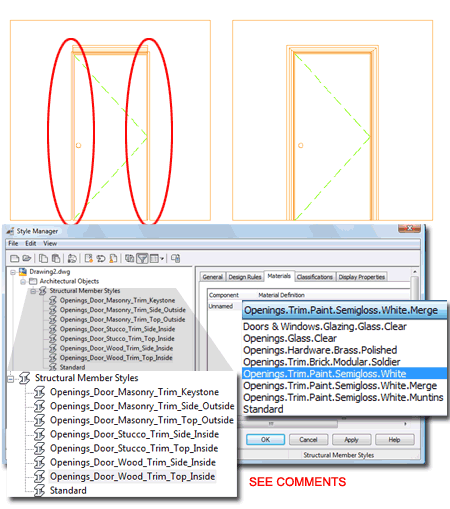Click the OK button
This screenshot has height=509, width=450.
265,440
